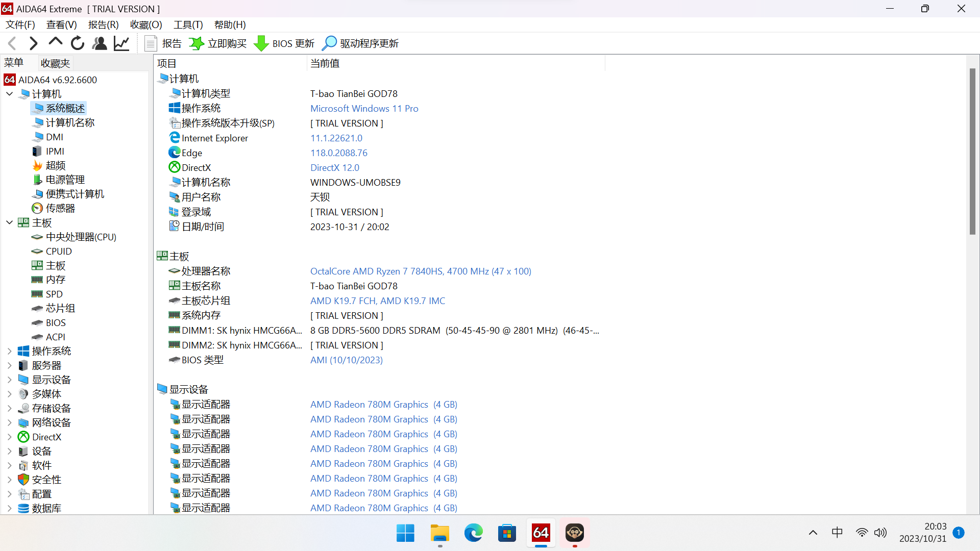This screenshot has height=551, width=980.
Task: Expand the 操作系统 tree node
Action: point(9,351)
